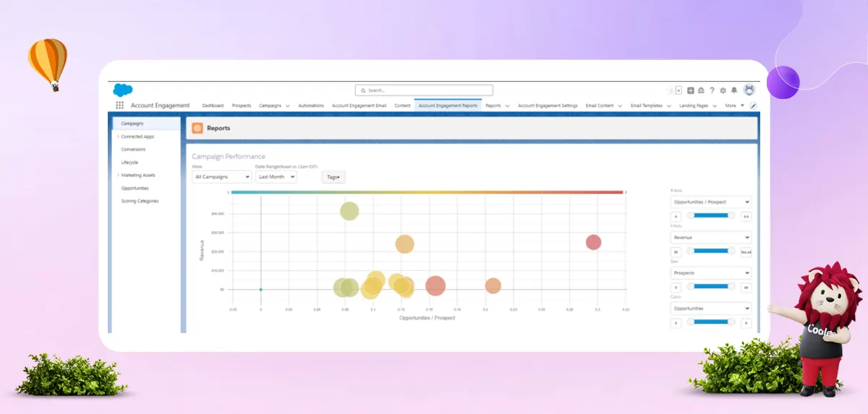This screenshot has height=414, width=868.
Task: Open the notifications bell icon
Action: pos(733,90)
